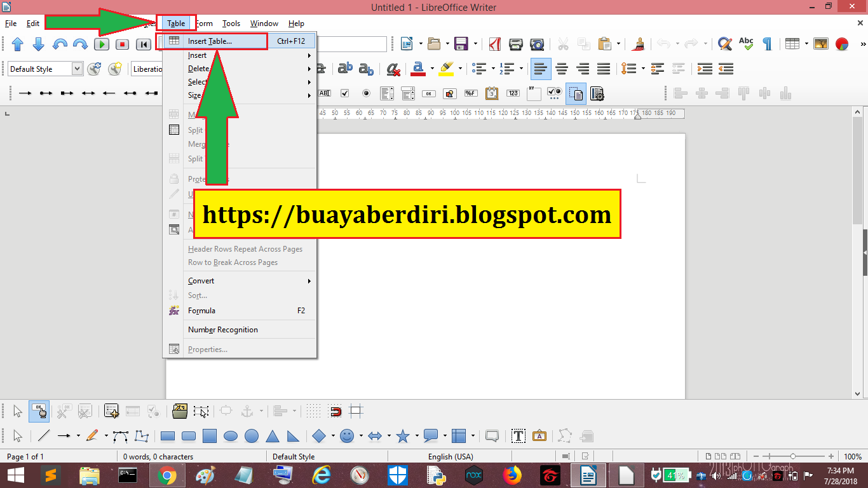Click Page 1 of 1 status field
The image size is (868, 488).
click(25, 456)
